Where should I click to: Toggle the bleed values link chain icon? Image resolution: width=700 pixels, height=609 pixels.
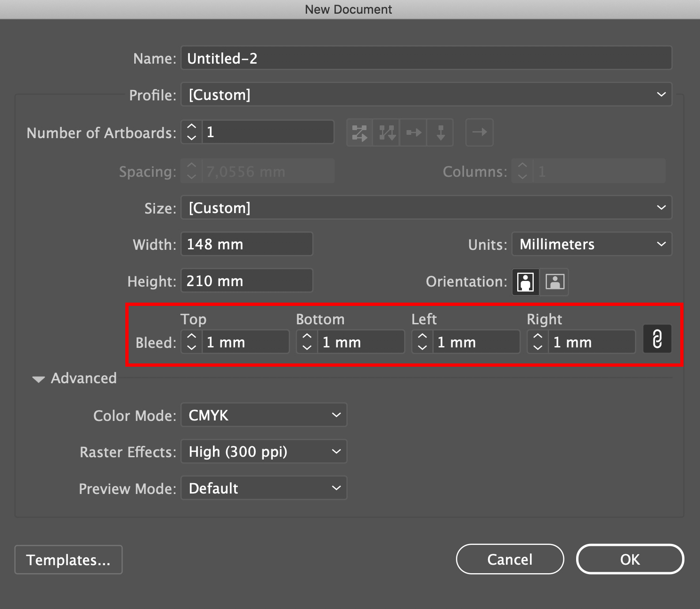pos(657,338)
